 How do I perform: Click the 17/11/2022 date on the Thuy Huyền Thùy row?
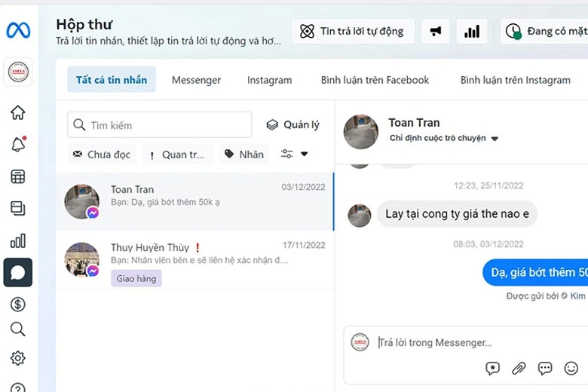pyautogui.click(x=304, y=245)
